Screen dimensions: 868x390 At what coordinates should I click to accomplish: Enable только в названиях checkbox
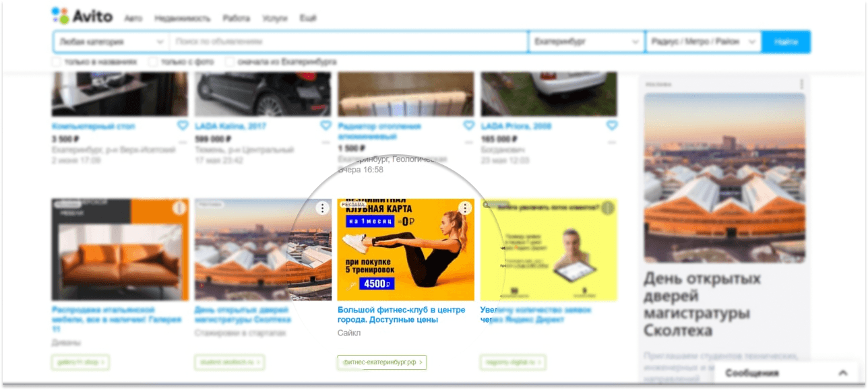coord(57,62)
